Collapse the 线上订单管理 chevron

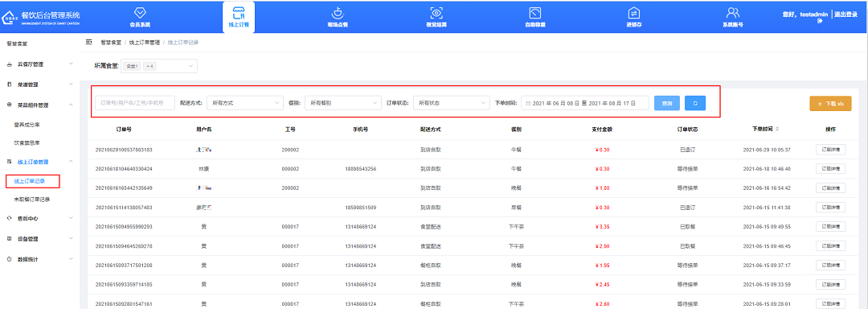tap(71, 161)
